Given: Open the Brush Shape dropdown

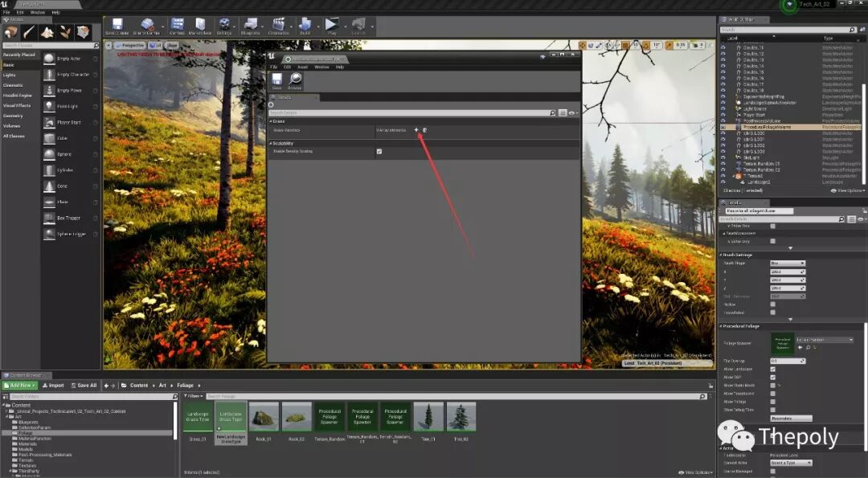Looking at the screenshot, I should (788, 264).
